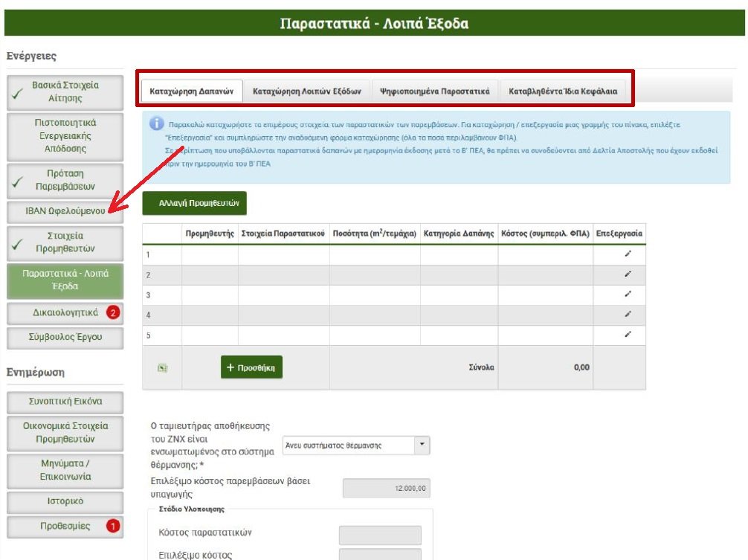Click the blue info icon in notice box
The image size is (748, 560).
tap(156, 124)
